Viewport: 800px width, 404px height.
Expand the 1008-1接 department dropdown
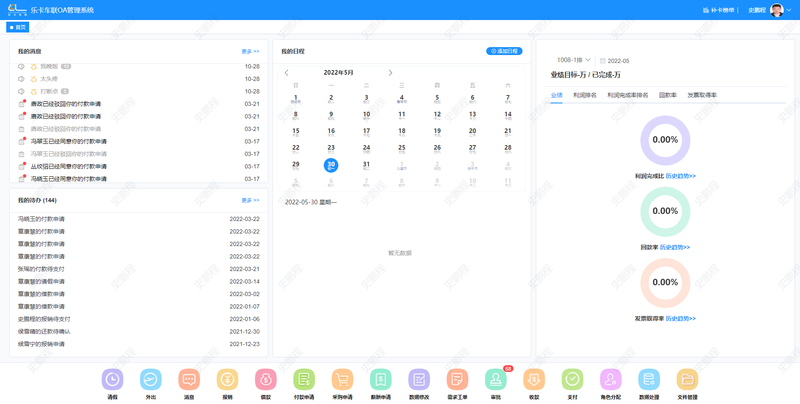pyautogui.click(x=574, y=60)
